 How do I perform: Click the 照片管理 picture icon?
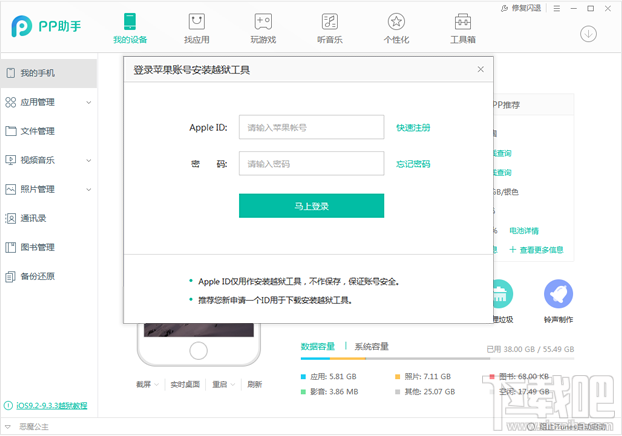point(11,189)
